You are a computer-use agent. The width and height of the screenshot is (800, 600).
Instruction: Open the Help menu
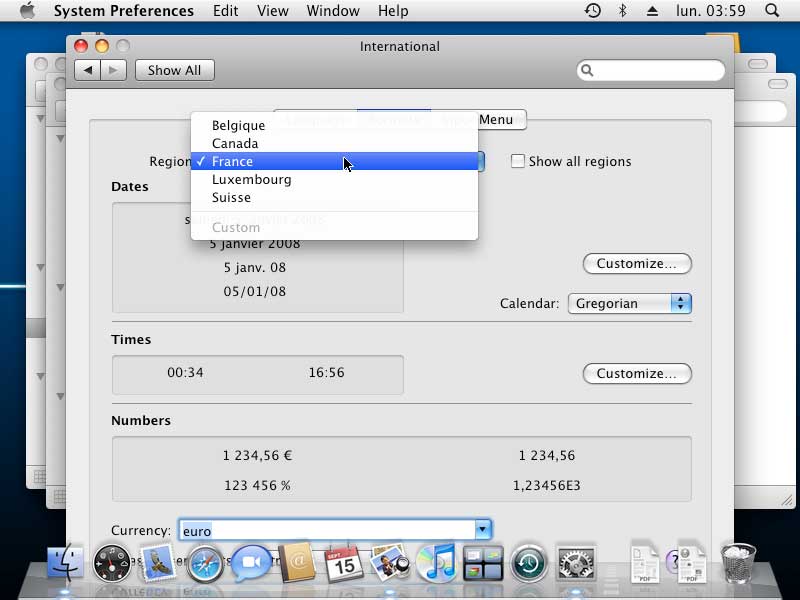pos(393,11)
